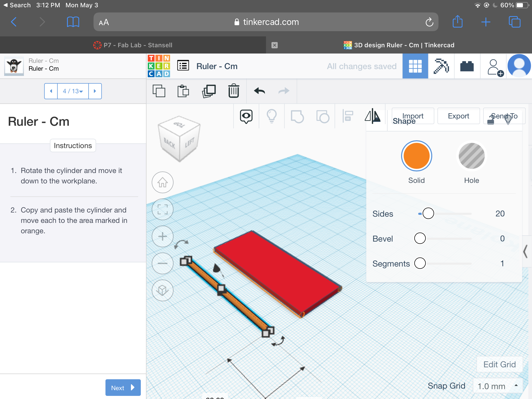This screenshot has width=532, height=399.
Task: Open the Blocks pickaxe mode
Action: click(x=441, y=66)
